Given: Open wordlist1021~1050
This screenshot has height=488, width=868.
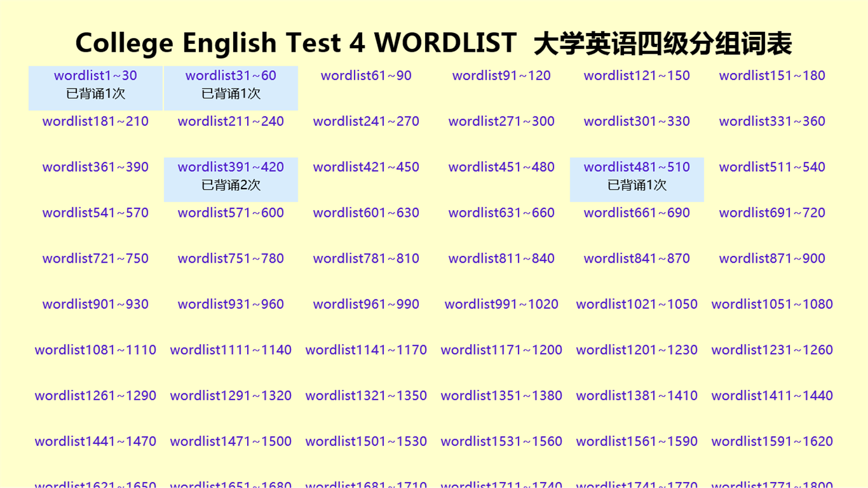Looking at the screenshot, I should pyautogui.click(x=637, y=304).
